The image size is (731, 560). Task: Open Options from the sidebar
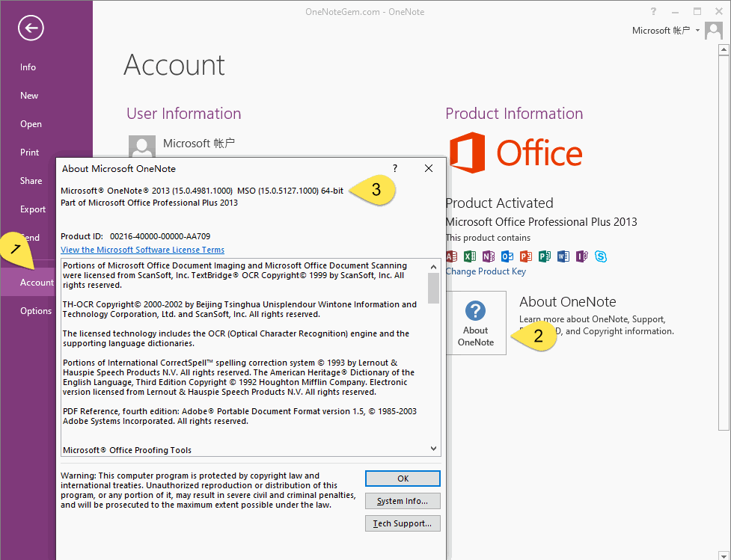tap(35, 311)
